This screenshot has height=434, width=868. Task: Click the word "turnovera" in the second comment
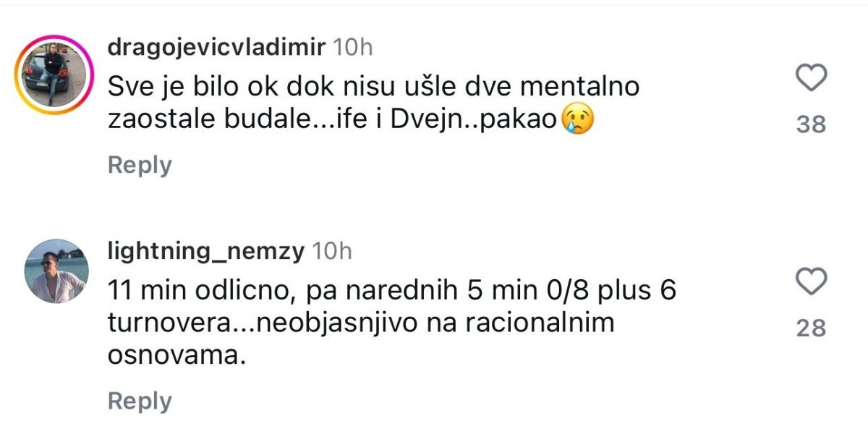[x=171, y=323]
